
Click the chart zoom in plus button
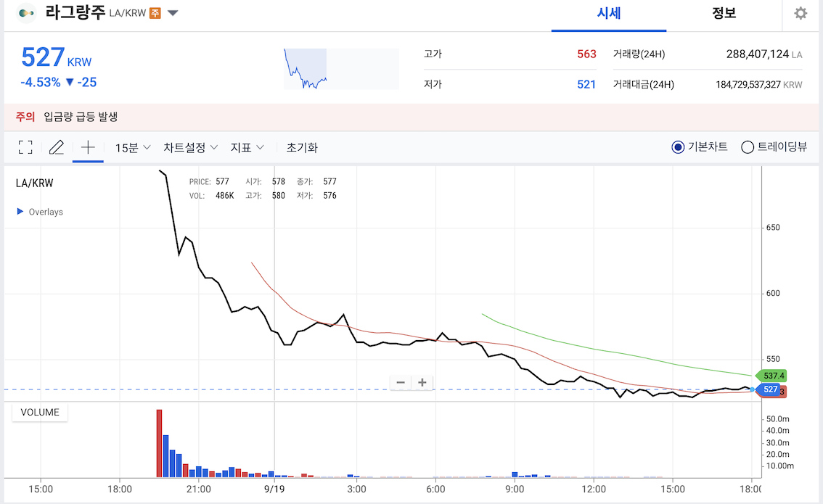(422, 382)
